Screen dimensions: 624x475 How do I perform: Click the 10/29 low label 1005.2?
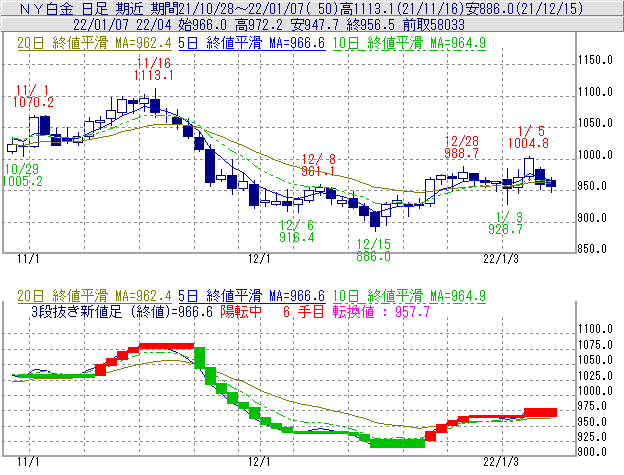coord(22,181)
